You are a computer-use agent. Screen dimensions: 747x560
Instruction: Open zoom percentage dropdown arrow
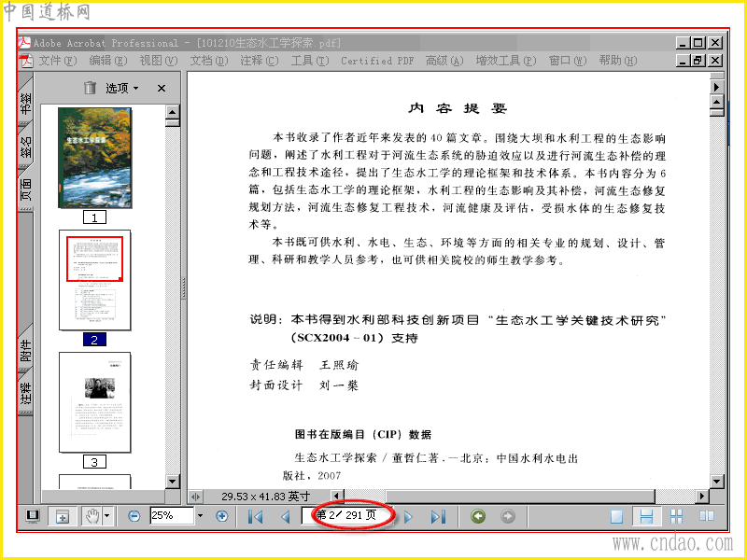click(x=200, y=516)
